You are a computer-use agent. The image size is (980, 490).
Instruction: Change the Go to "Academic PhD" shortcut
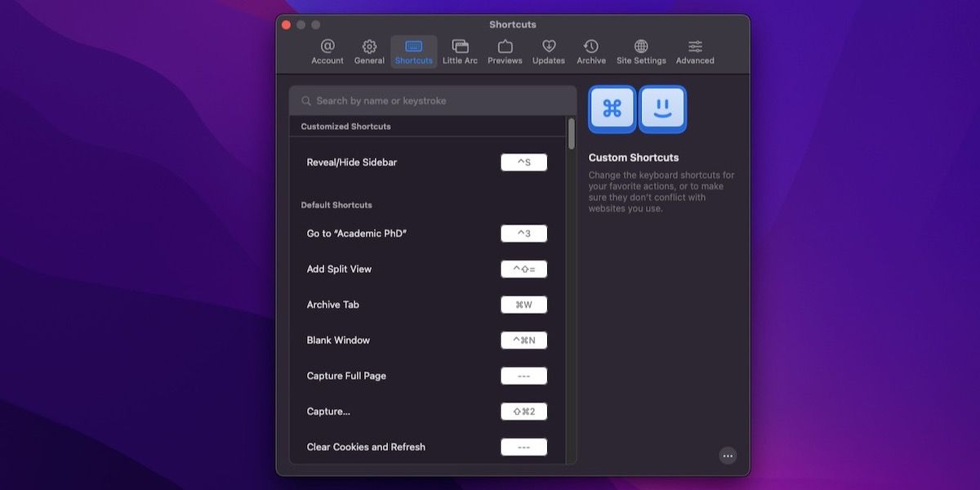point(523,234)
